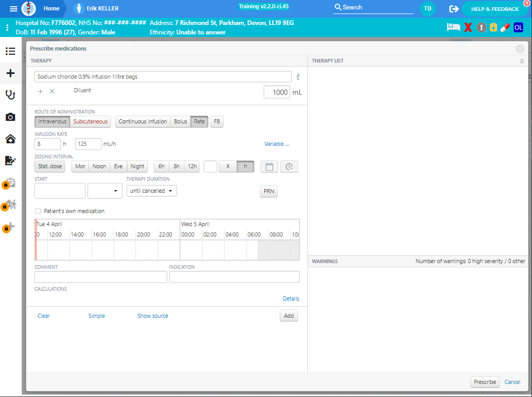Click the logout arrow icon

point(454,9)
